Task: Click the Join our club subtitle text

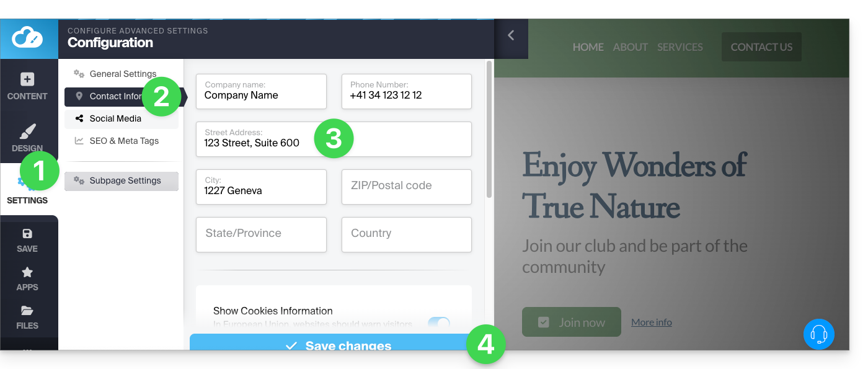Action: [634, 256]
